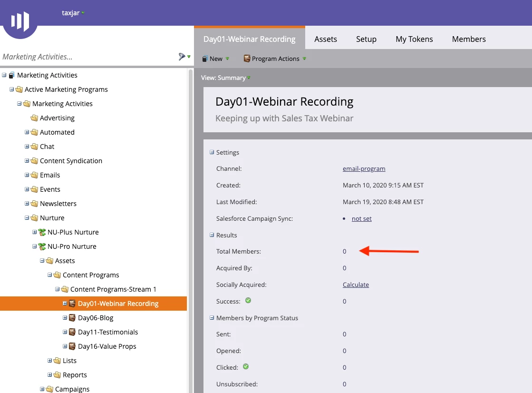Click the tree filter funnel icon
The height and width of the screenshot is (393, 532).
click(182, 57)
